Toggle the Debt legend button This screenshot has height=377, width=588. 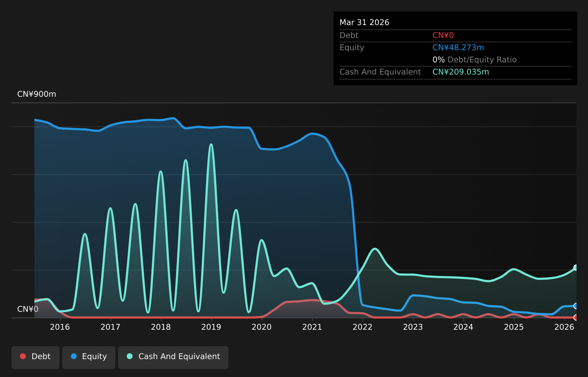(35, 357)
